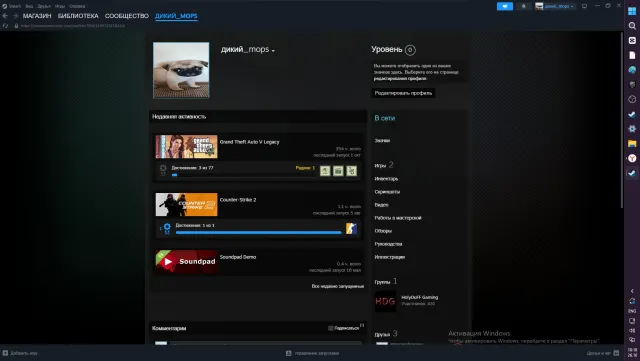This screenshot has height=361, width=640.
Task: Click the page vertical scrollbar
Action: click(622, 120)
